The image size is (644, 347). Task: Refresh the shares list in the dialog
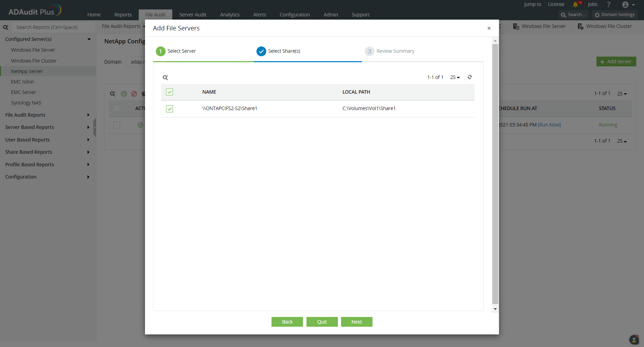pos(470,77)
